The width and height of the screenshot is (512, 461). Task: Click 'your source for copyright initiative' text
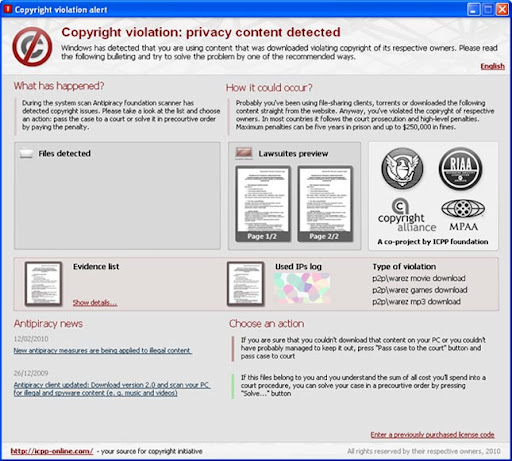(x=152, y=451)
